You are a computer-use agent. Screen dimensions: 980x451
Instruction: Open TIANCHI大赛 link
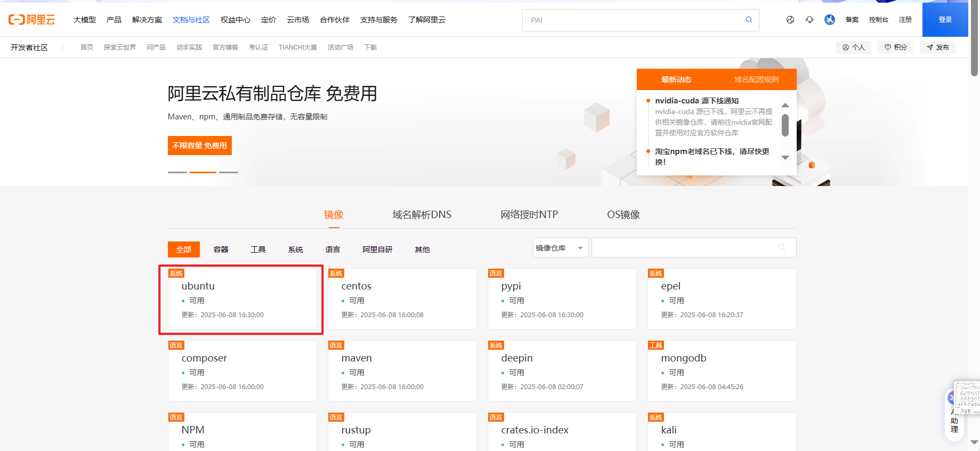[298, 47]
